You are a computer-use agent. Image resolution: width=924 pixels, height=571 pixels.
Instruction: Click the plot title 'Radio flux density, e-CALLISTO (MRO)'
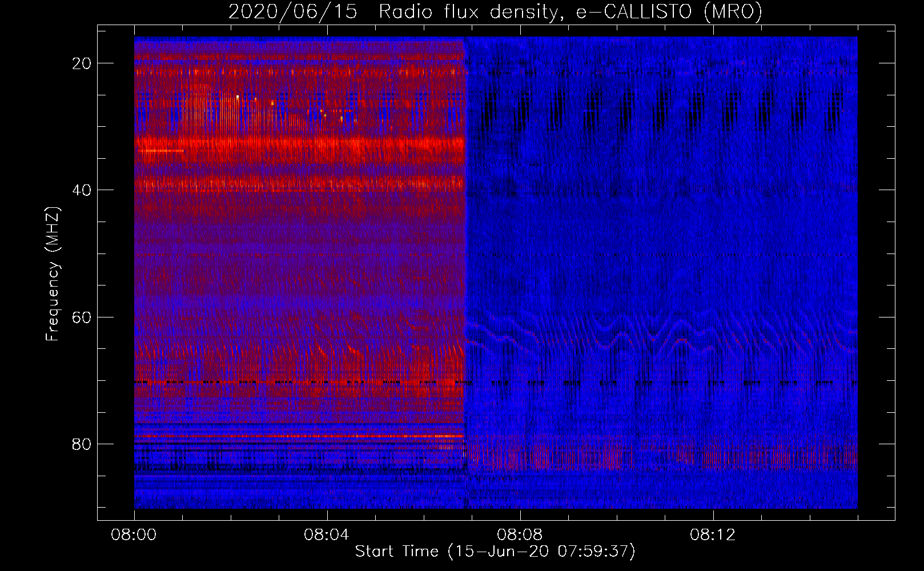[571, 11]
